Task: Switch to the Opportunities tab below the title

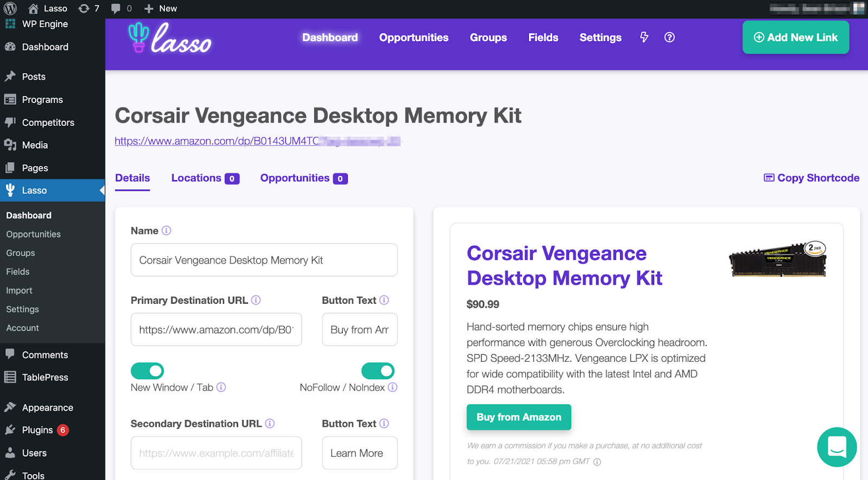Action: point(304,178)
